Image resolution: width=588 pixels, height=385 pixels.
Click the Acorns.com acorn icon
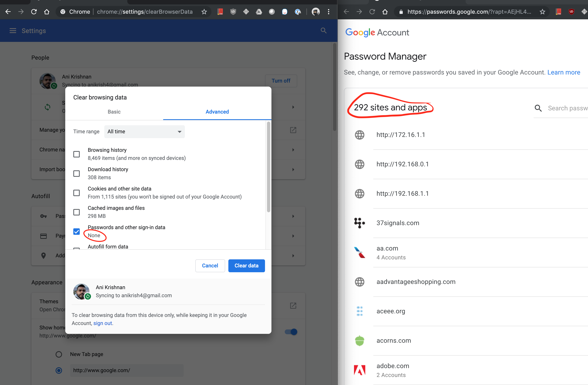coord(360,340)
